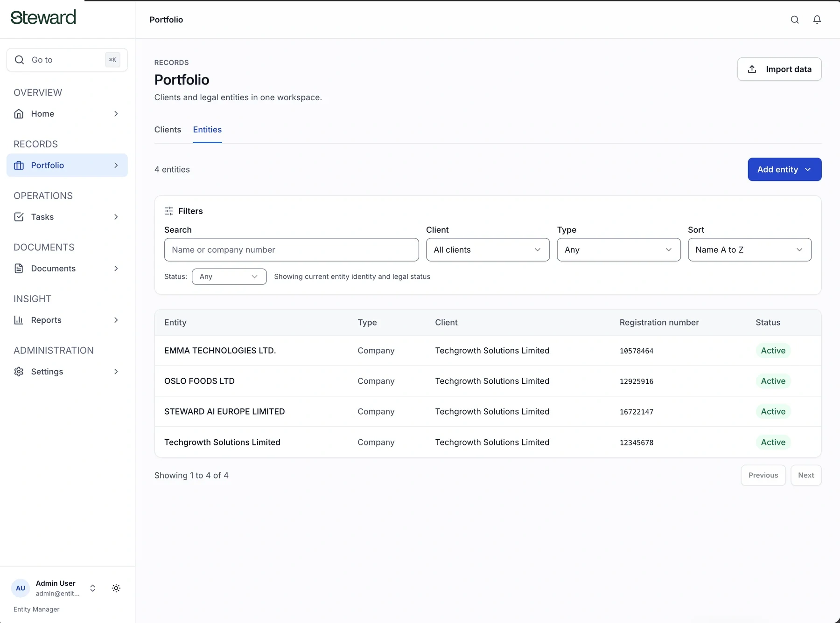Expand the Reports chevron
Viewport: 840px width, 623px height.
116,320
